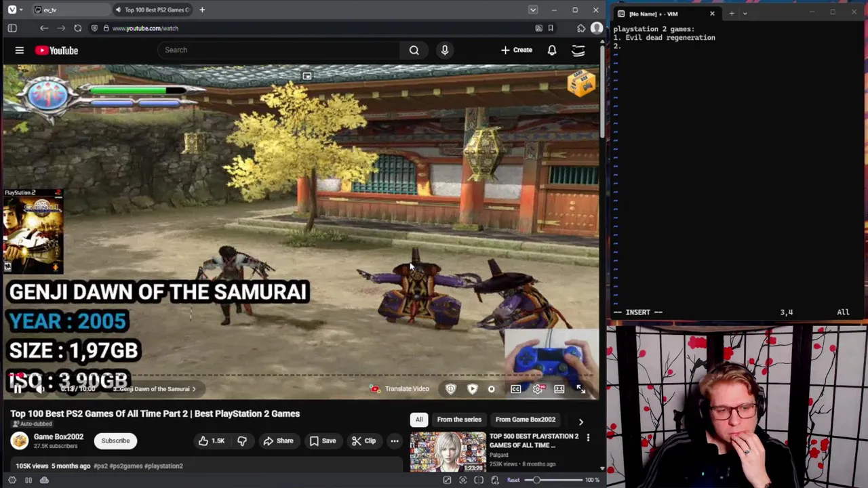Open the content blocker shield in address bar
Viewport: 868px width, 488px height.
click(94, 28)
